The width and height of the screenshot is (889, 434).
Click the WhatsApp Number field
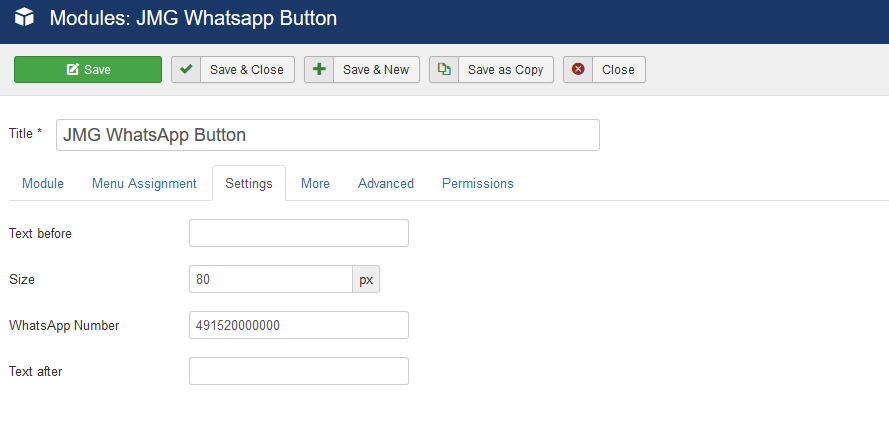(x=299, y=325)
